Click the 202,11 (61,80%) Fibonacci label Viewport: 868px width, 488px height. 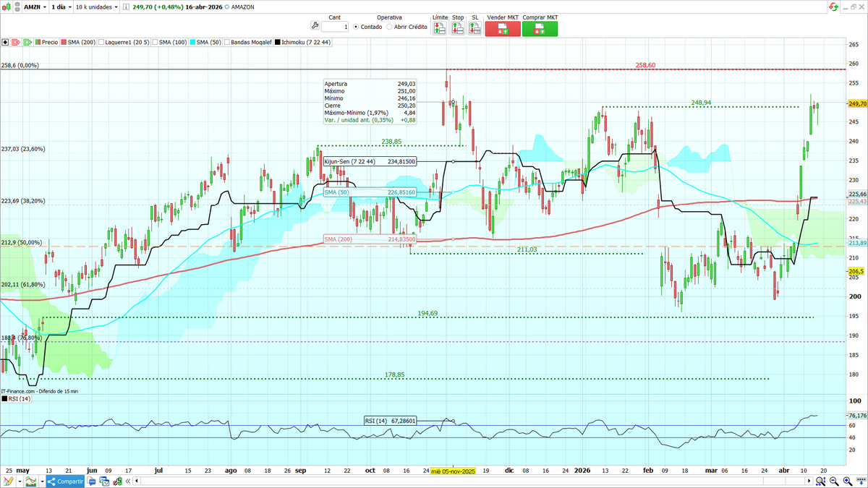click(23, 284)
